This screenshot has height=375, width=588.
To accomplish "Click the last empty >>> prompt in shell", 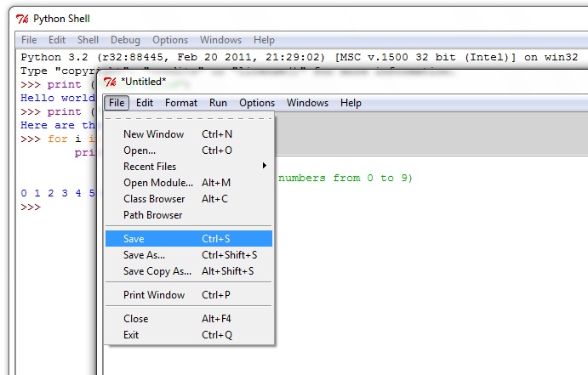I will 31,207.
